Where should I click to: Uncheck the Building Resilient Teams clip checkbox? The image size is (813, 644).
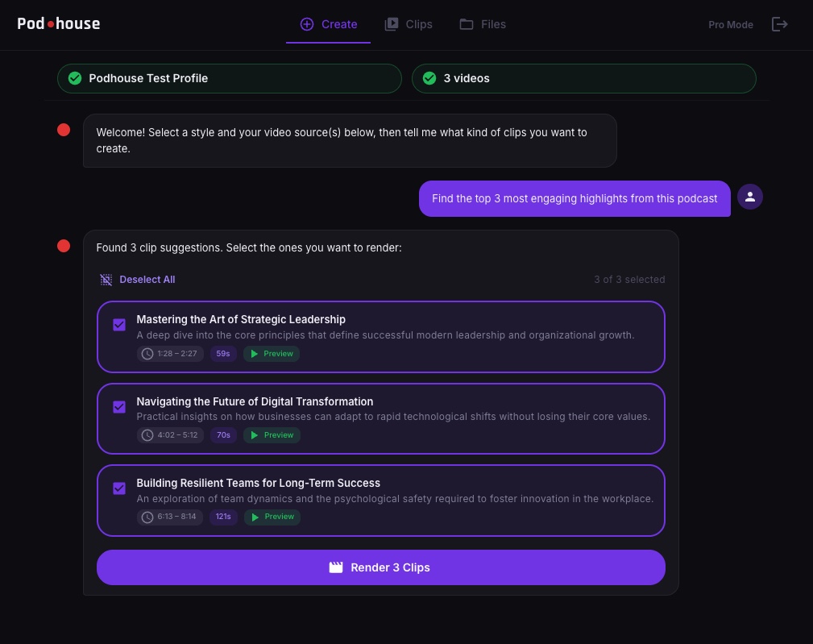click(119, 488)
